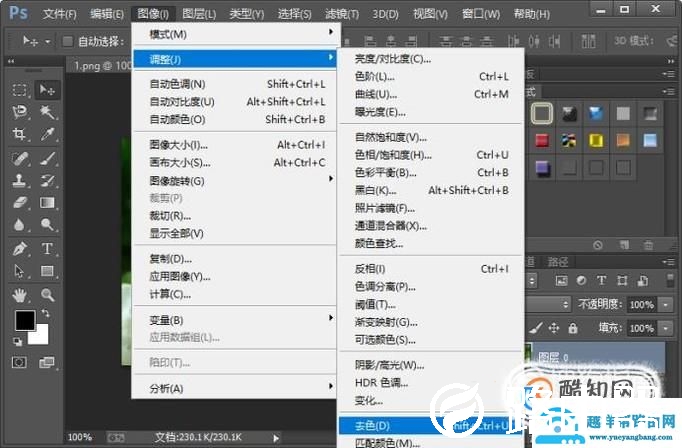Image resolution: width=682 pixels, height=448 pixels.
Task: Toggle Quick Mask mode
Action: (19, 362)
